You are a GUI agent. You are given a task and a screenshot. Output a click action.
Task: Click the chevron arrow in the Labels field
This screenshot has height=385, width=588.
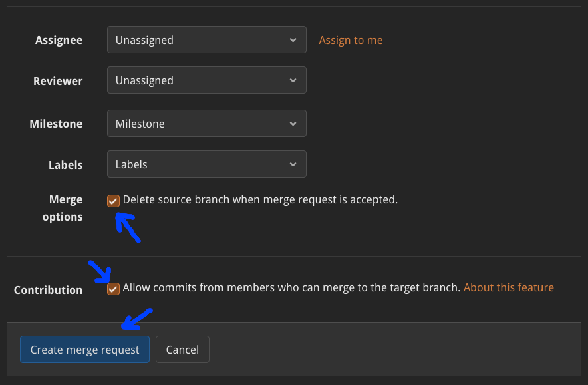(293, 164)
